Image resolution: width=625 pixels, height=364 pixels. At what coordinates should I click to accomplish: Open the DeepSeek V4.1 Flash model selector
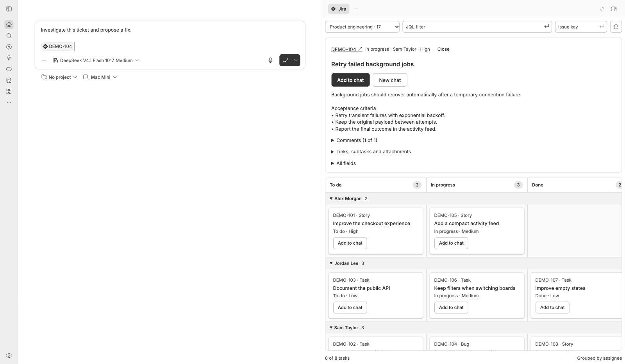96,60
